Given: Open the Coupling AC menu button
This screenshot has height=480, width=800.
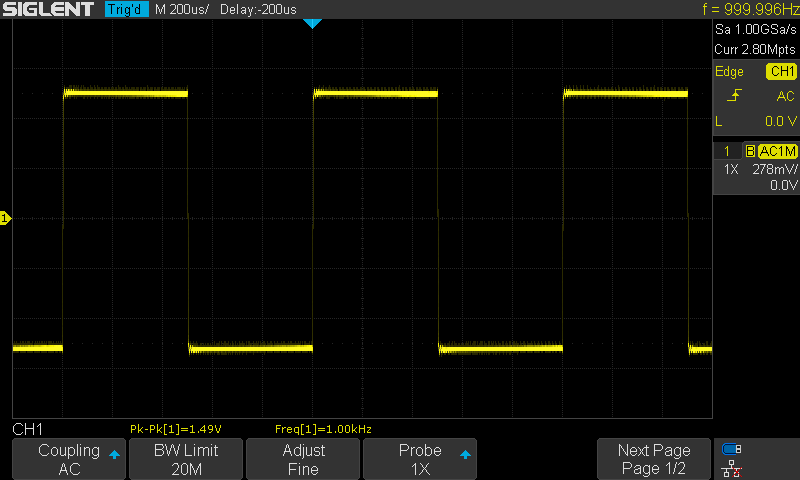Looking at the screenshot, I should pyautogui.click(x=69, y=459).
